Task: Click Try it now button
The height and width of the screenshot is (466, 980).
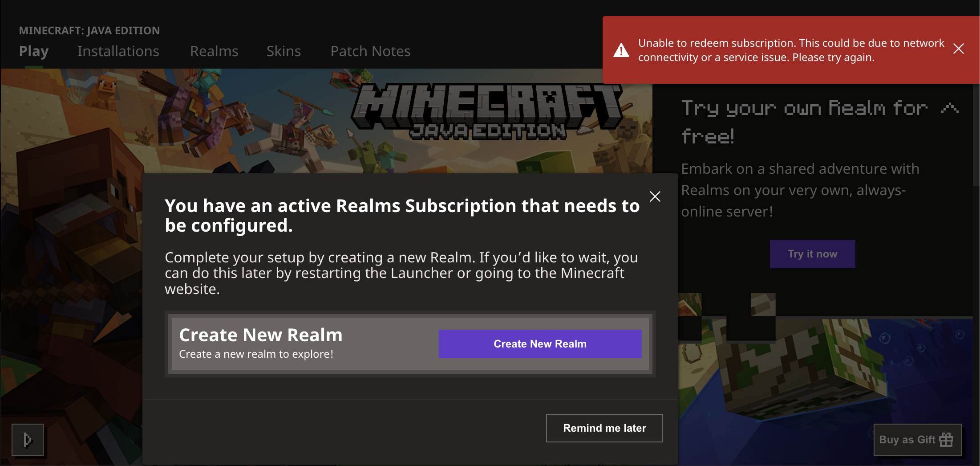Action: click(813, 254)
